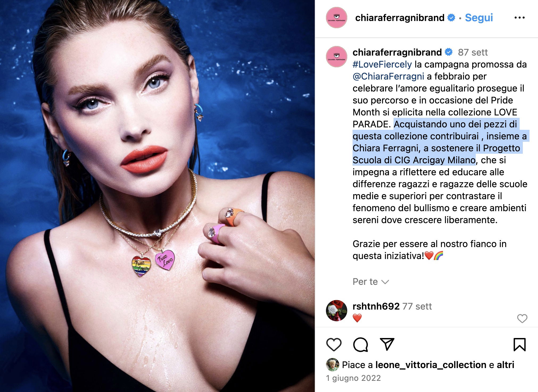538x392 pixels.
Task: Save post with the bookmark icon
Action: pos(519,345)
